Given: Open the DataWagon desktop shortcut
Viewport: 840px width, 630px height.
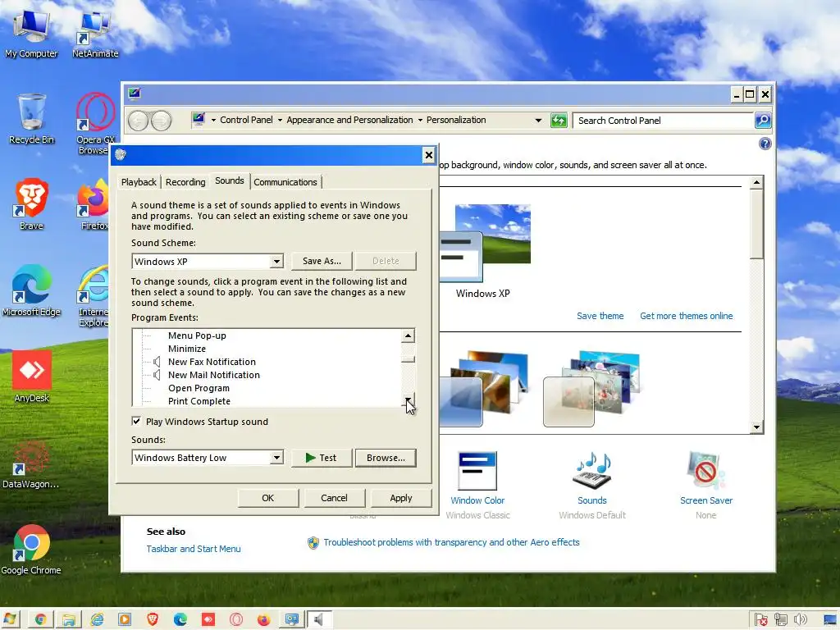Looking at the screenshot, I should point(30,464).
